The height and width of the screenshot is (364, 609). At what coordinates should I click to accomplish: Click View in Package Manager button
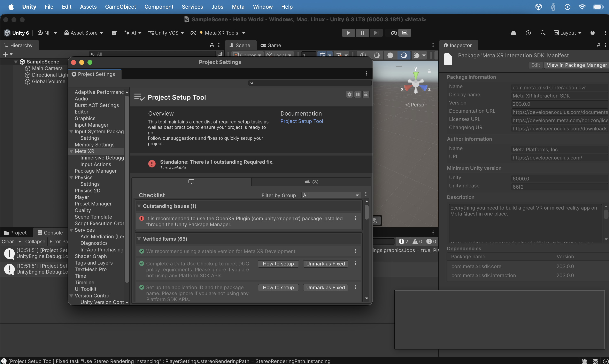click(x=576, y=65)
